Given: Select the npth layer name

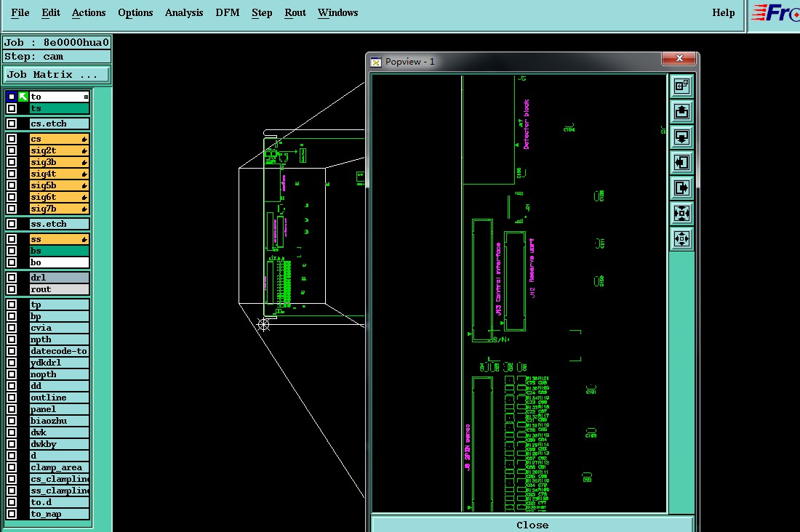Looking at the screenshot, I should (x=59, y=339).
